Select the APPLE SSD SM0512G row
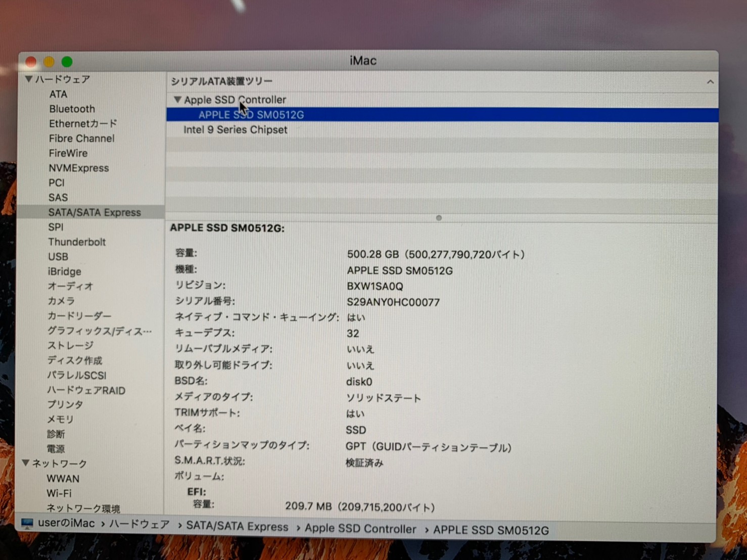This screenshot has width=747, height=560. (x=251, y=115)
